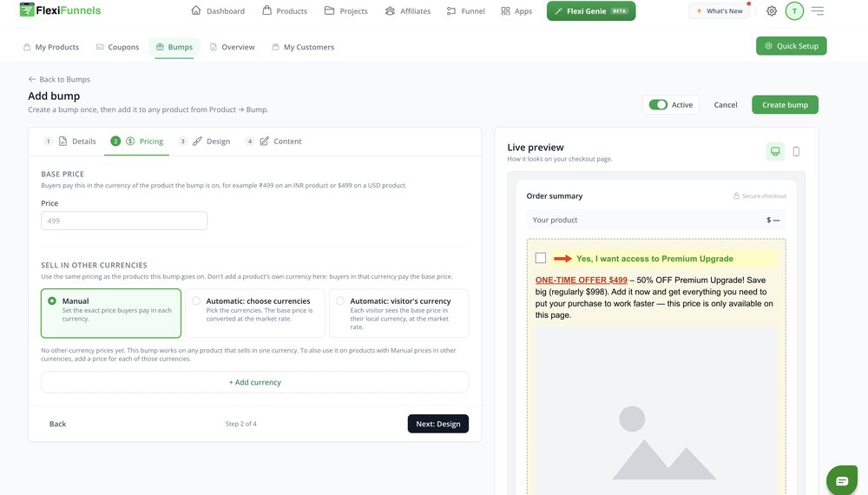Click the Quick Setup button

point(791,46)
